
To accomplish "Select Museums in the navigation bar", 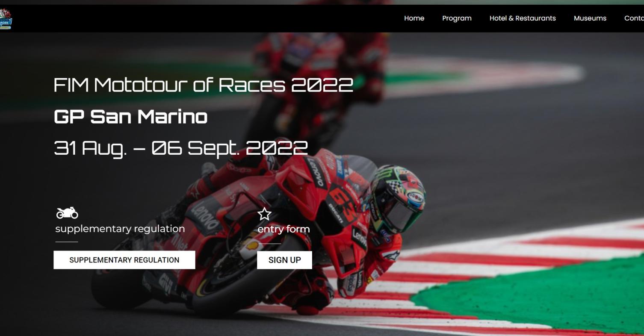I will tap(590, 18).
